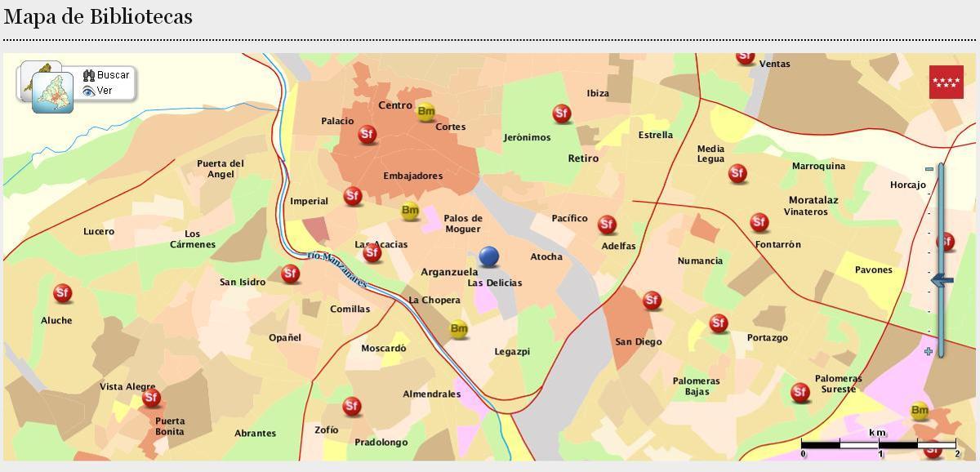Select the Bm marker near La Chopera
Image resolution: width=980 pixels, height=472 pixels.
coord(459,329)
